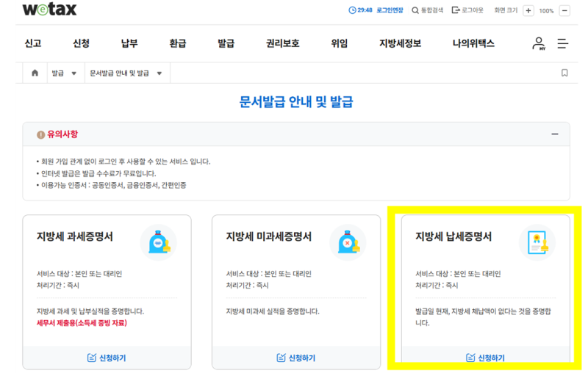Apply for 지방세 과세증명서 via 신청하기

coord(107,358)
